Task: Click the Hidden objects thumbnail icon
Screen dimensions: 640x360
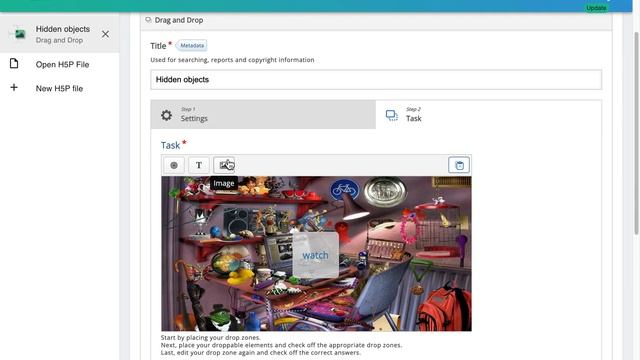Action: [18, 34]
